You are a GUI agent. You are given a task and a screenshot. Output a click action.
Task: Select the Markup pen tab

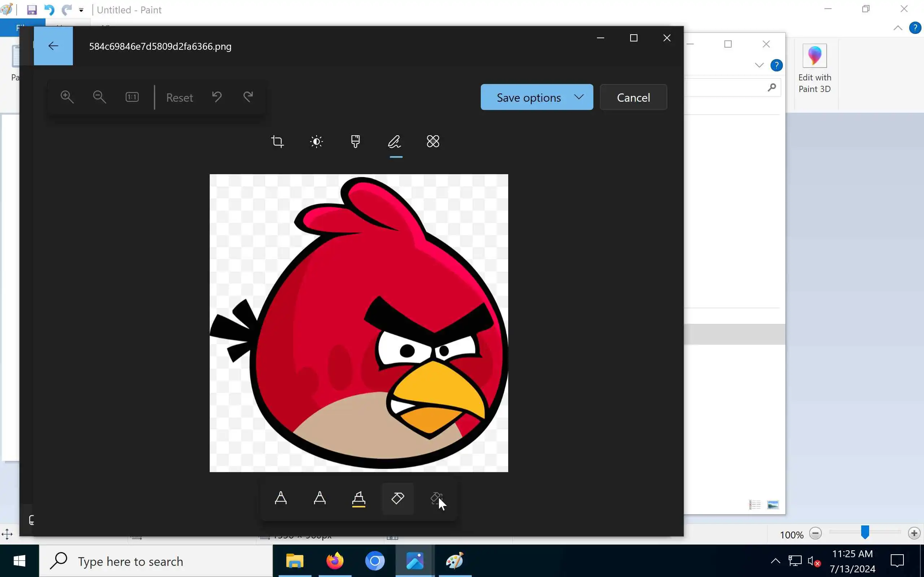395,142
